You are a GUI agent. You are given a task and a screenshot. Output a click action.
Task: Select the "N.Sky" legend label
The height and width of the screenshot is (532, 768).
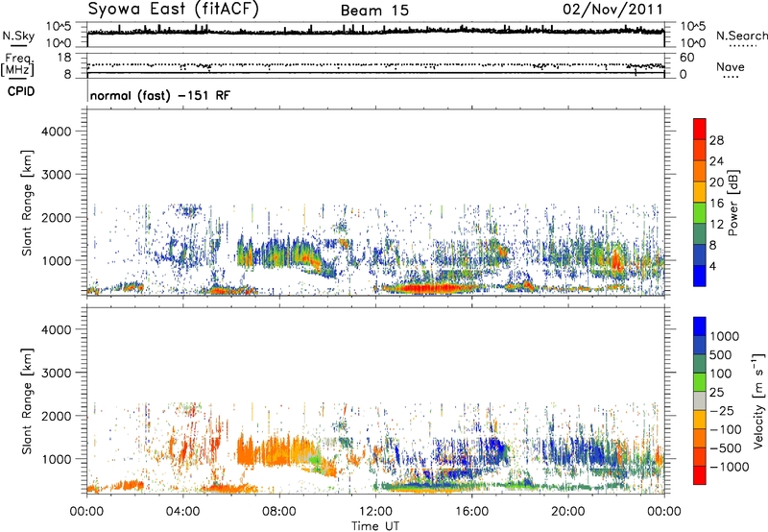coord(18,36)
